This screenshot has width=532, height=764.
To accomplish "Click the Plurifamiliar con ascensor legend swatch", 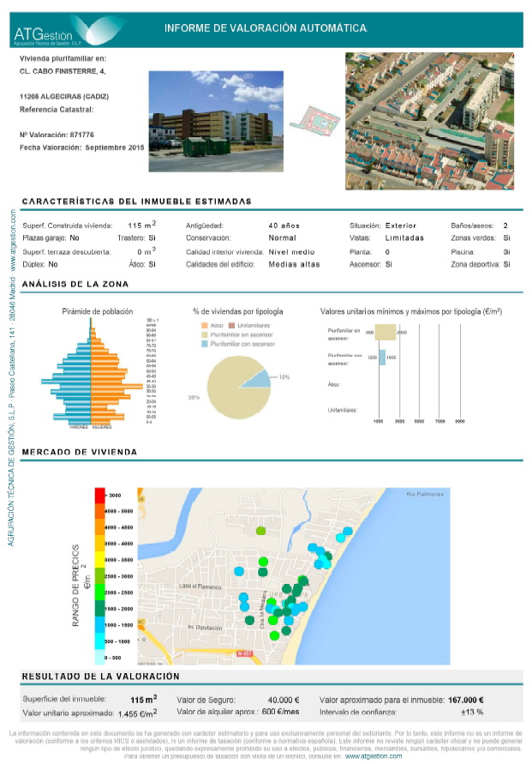I will coord(205,344).
